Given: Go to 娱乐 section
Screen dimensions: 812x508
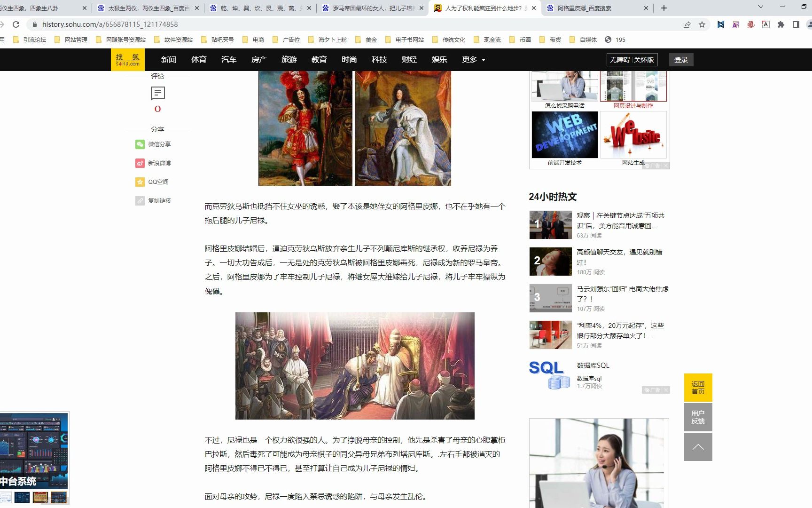Looking at the screenshot, I should pyautogui.click(x=439, y=60).
